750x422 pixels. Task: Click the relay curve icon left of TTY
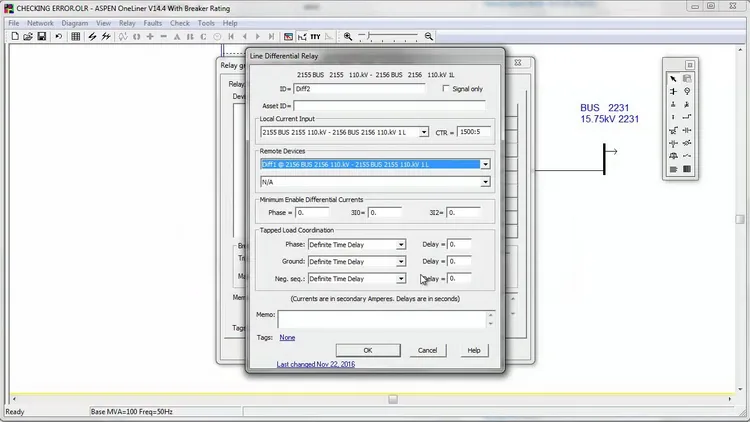pyautogui.click(x=302, y=36)
